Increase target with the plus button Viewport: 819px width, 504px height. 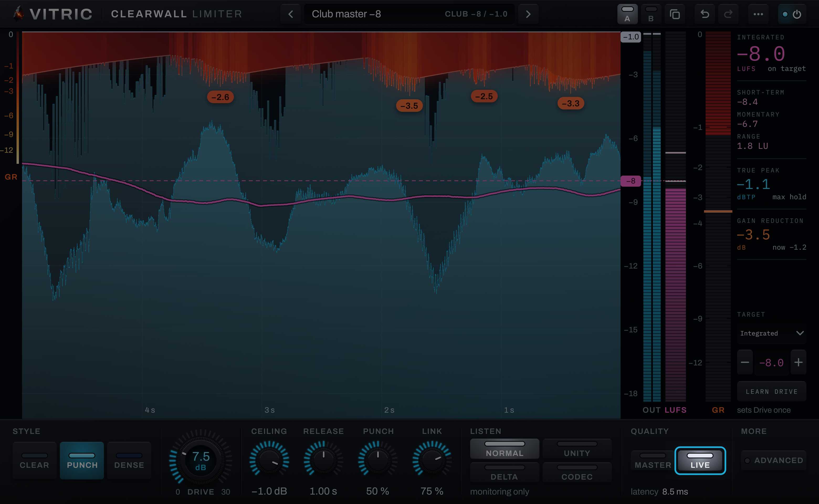pyautogui.click(x=798, y=362)
